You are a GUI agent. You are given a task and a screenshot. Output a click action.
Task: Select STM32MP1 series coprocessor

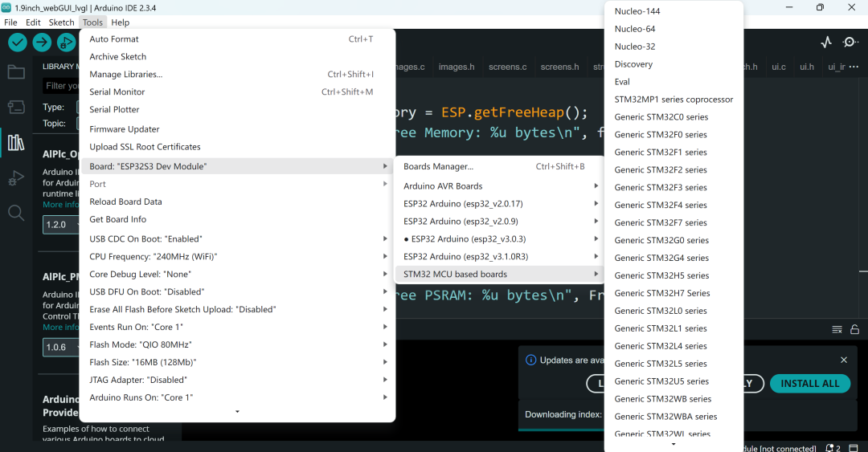click(x=674, y=100)
